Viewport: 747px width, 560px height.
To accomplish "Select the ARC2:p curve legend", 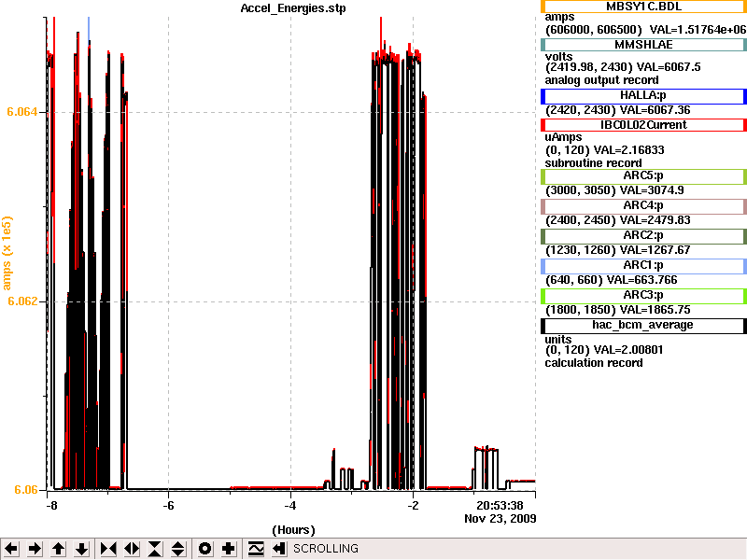I will click(643, 236).
